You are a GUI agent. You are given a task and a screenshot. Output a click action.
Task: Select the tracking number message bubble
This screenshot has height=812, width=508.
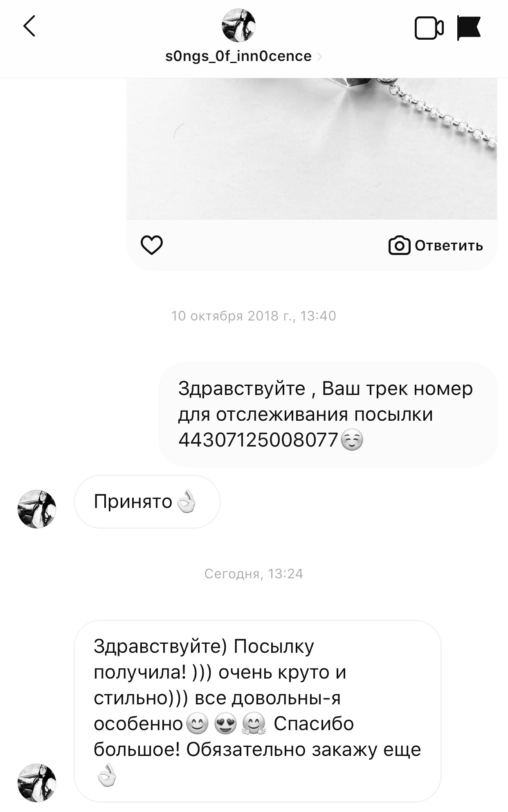coord(328,414)
